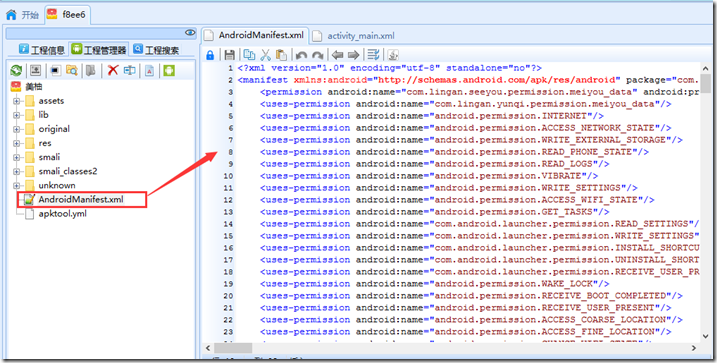The height and width of the screenshot is (363, 717).
Task: Click the blue lock icon in editor toolbar
Action: 210,55
